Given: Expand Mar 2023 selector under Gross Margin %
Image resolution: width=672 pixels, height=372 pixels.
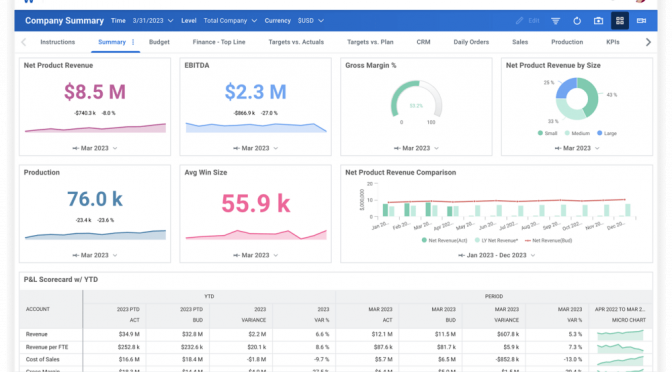Looking at the screenshot, I should coord(416,148).
